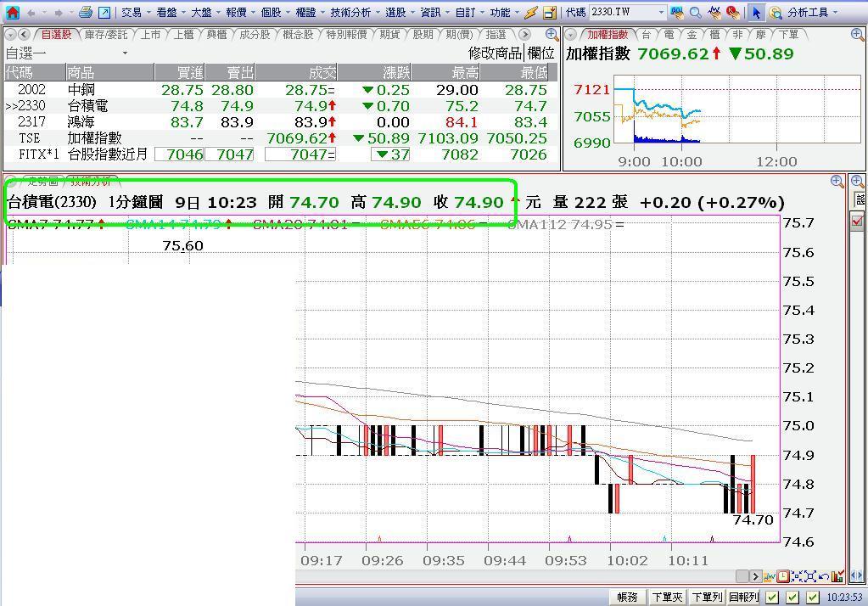
Task: Click the forward navigation arrow in toolbar
Action: (x=59, y=12)
